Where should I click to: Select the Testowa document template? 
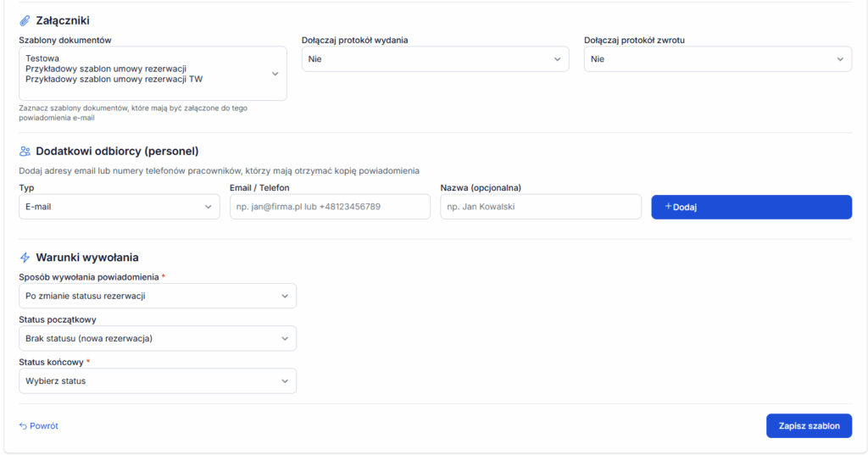point(42,58)
